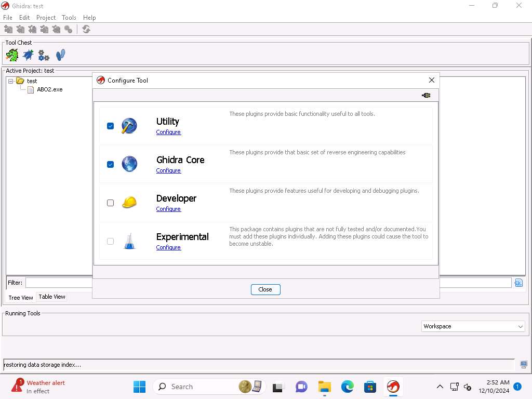Open the Project menu
This screenshot has height=399, width=532.
(46, 18)
